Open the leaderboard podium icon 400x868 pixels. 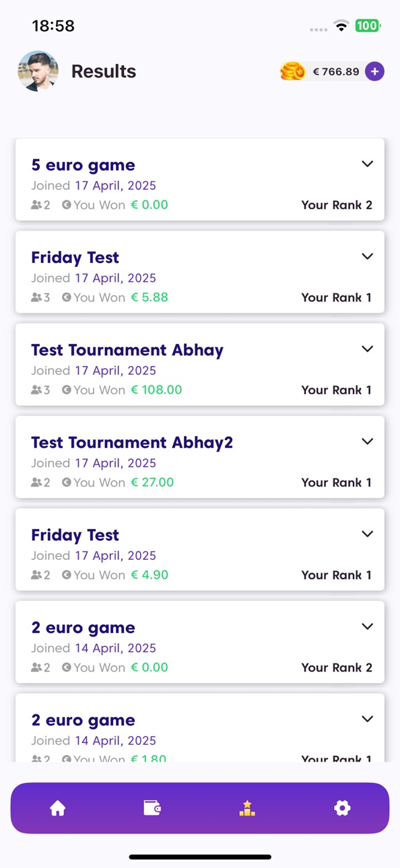point(247,807)
